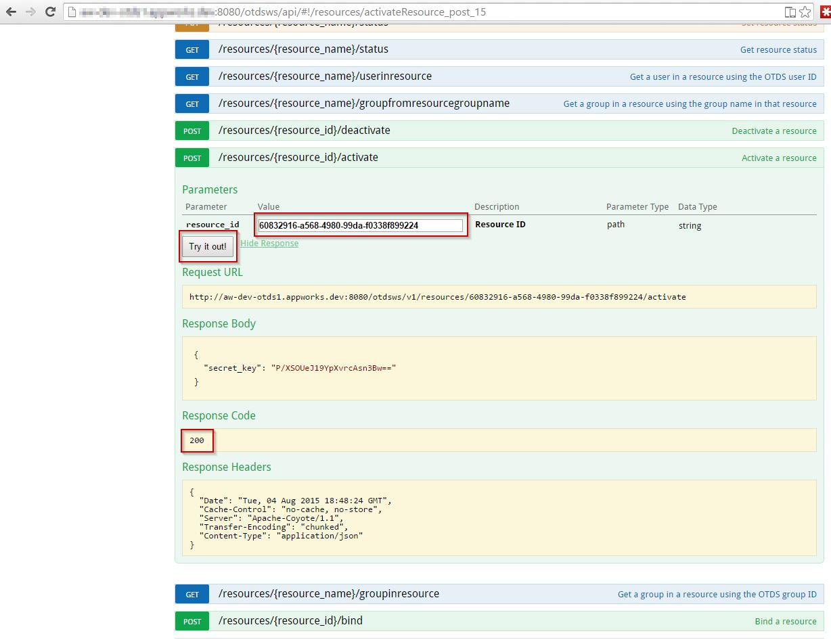Bookmark this page with the star icon

[805, 12]
